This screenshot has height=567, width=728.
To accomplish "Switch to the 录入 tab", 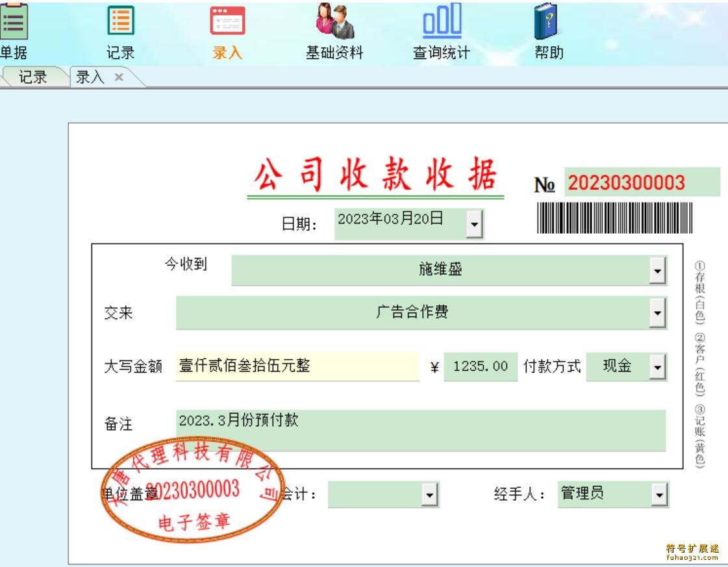I will (90, 77).
